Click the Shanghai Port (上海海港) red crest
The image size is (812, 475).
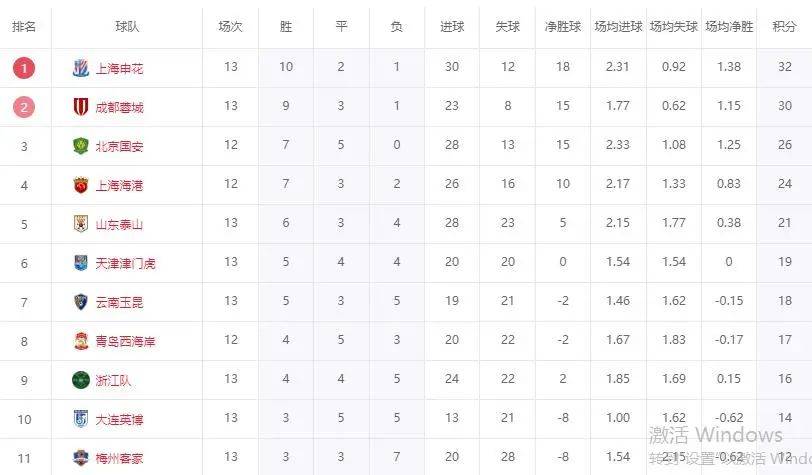(81, 185)
